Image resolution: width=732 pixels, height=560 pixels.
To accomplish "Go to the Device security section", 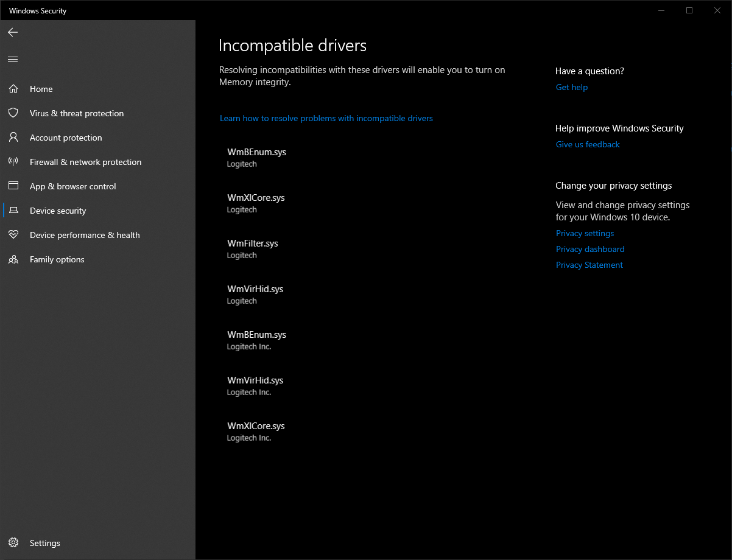I will (x=58, y=211).
